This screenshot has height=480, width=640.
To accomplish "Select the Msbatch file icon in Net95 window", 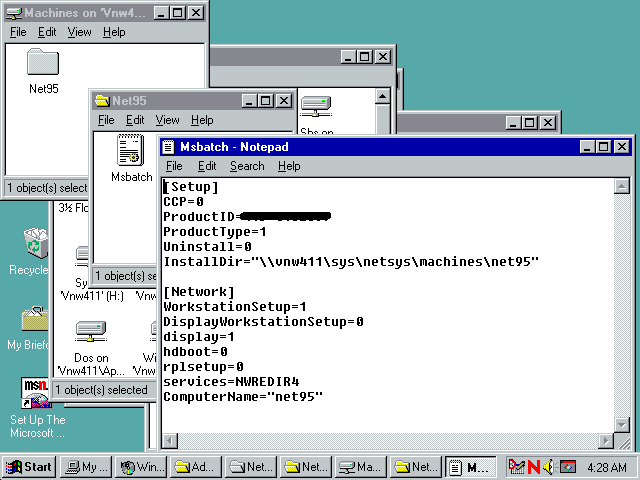I will pos(130,150).
